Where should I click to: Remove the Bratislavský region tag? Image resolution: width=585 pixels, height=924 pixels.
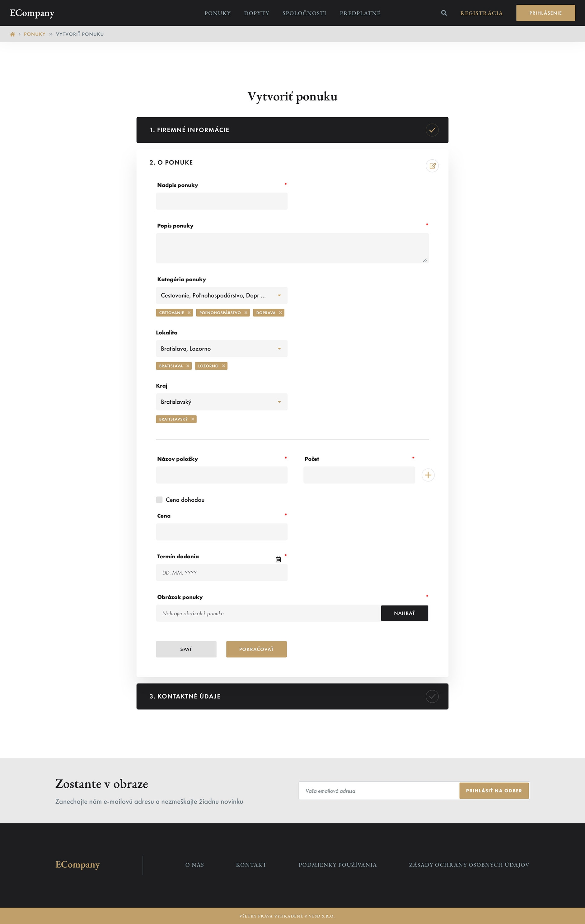pyautogui.click(x=193, y=419)
